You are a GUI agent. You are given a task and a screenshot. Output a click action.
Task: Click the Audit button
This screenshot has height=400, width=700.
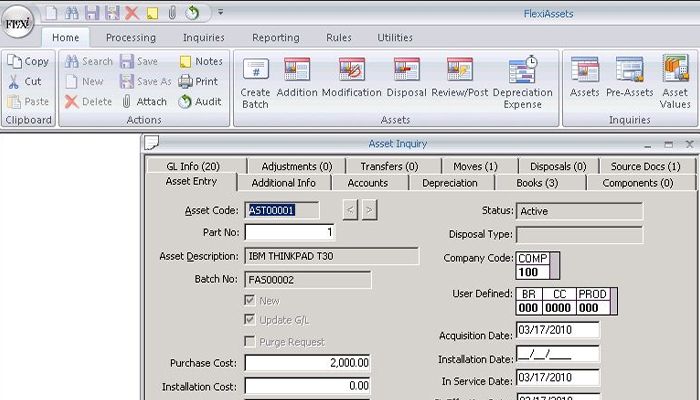click(x=200, y=101)
